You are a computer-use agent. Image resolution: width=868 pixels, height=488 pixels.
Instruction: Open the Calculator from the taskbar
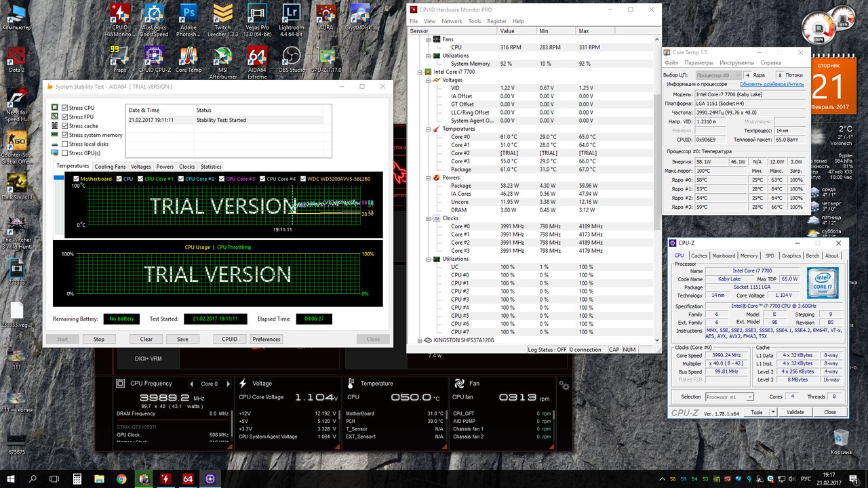click(77, 479)
